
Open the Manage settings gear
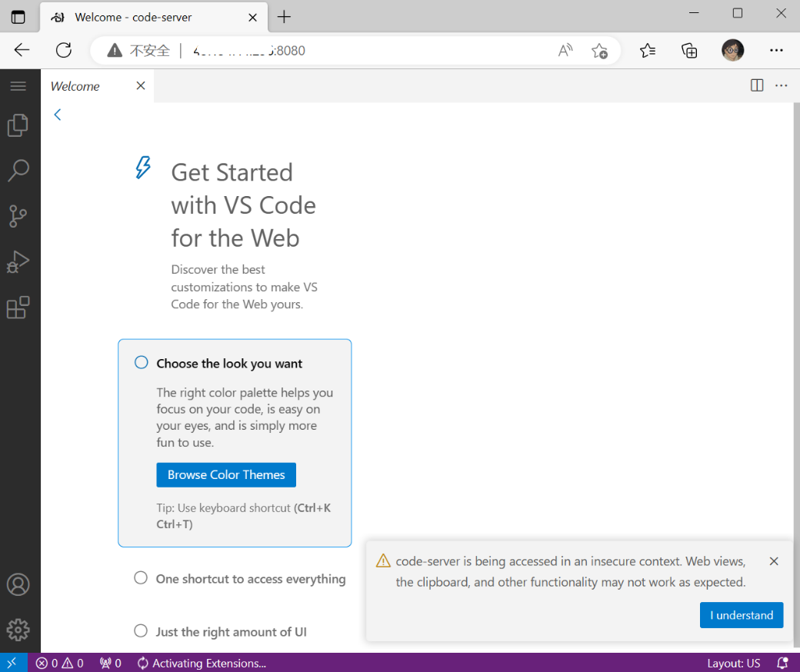tap(18, 630)
